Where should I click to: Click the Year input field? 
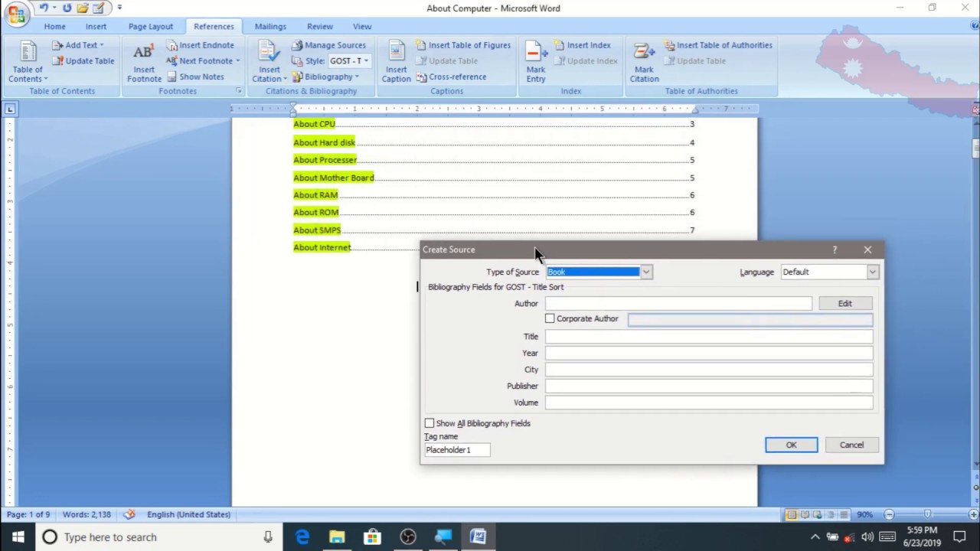click(x=709, y=354)
